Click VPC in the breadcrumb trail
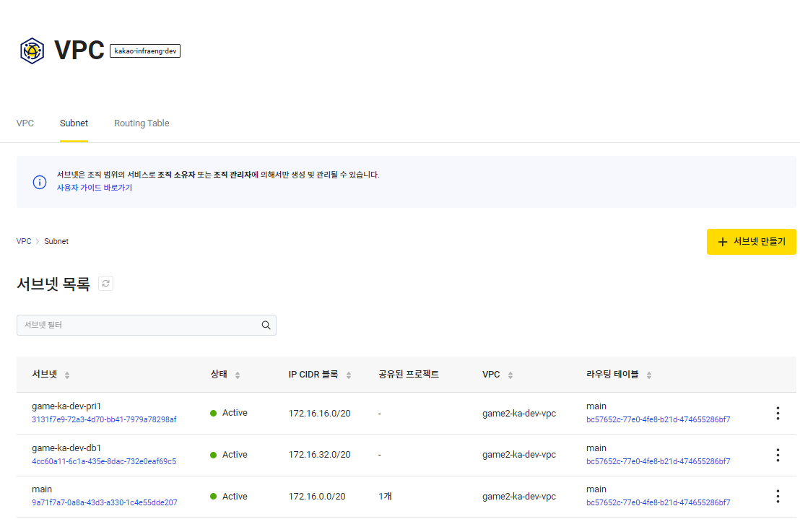 23,240
